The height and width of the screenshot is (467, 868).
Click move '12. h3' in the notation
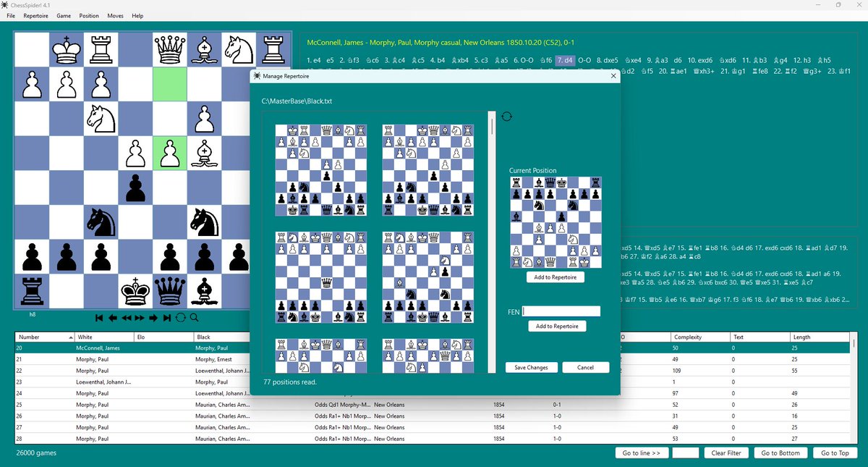pyautogui.click(x=801, y=61)
